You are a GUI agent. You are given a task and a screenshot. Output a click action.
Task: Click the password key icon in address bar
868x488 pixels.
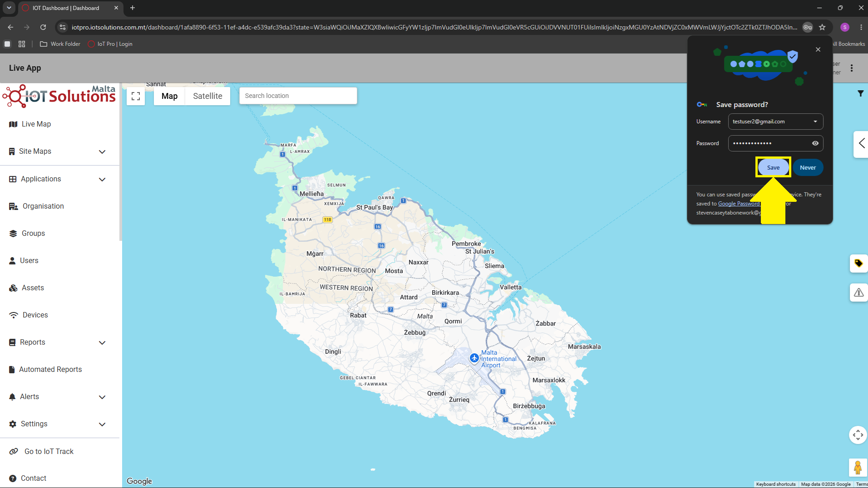(x=808, y=27)
